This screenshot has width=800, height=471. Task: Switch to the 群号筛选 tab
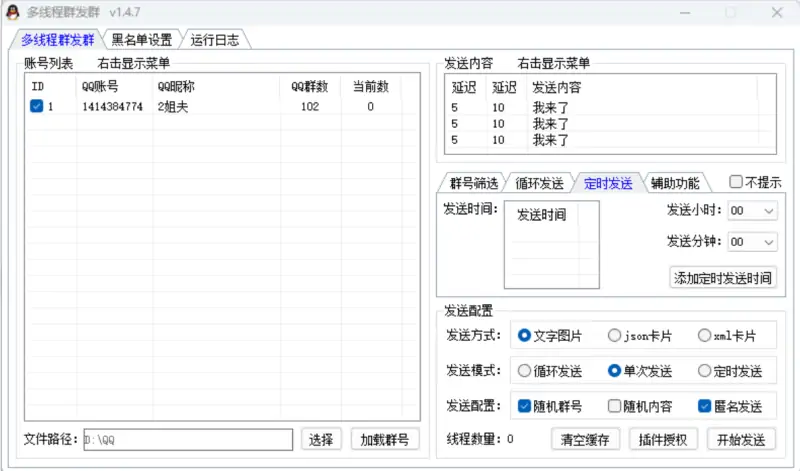click(473, 183)
